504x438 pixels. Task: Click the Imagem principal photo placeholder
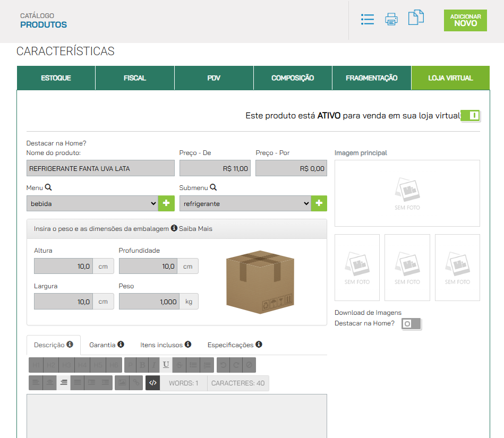click(407, 193)
